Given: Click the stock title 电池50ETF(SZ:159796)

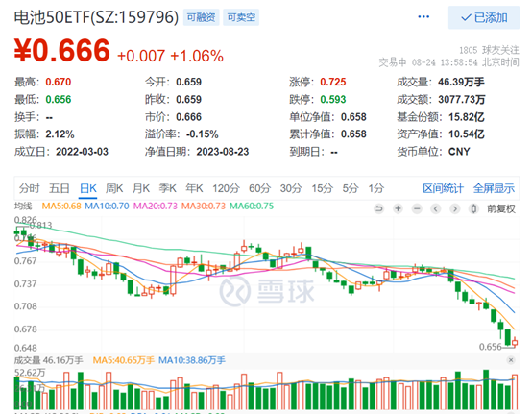Looking at the screenshot, I should coord(96,17).
